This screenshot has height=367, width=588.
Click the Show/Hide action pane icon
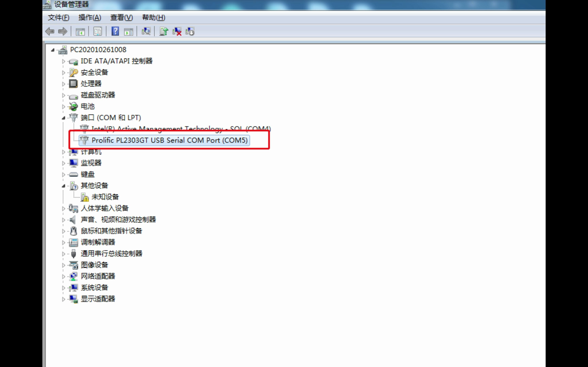[x=128, y=31]
